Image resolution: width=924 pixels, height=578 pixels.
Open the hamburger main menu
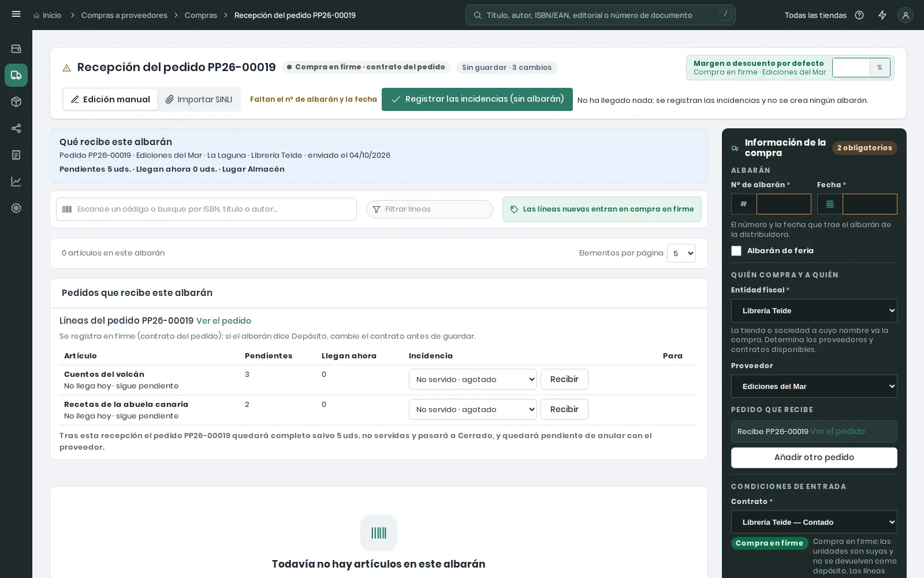[x=16, y=14]
